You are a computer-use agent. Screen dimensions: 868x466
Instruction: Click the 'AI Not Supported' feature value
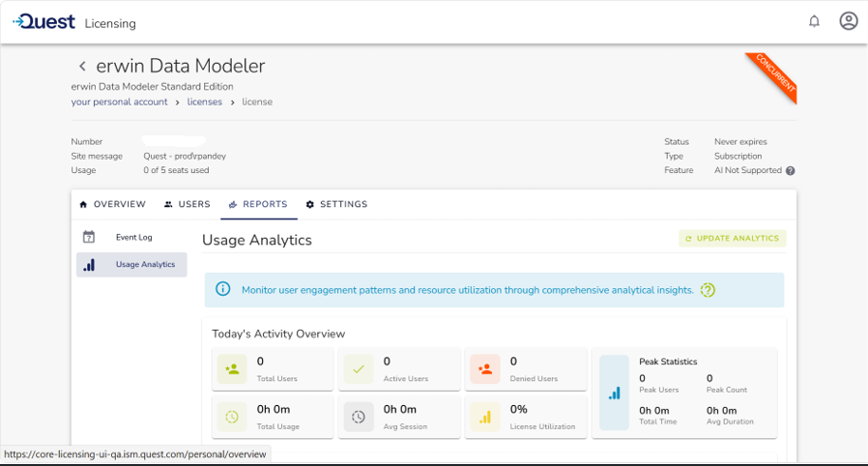748,170
